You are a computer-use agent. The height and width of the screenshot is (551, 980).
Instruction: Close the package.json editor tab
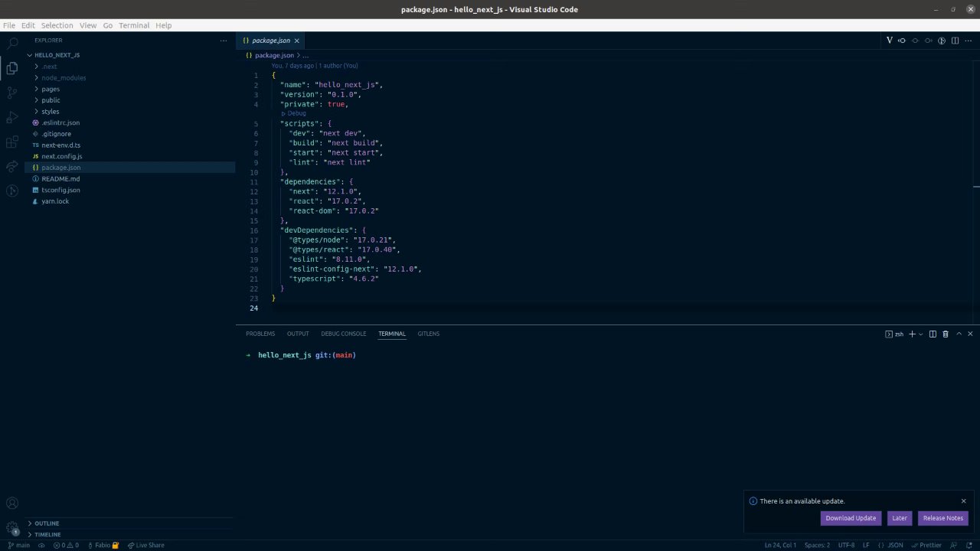(296, 41)
